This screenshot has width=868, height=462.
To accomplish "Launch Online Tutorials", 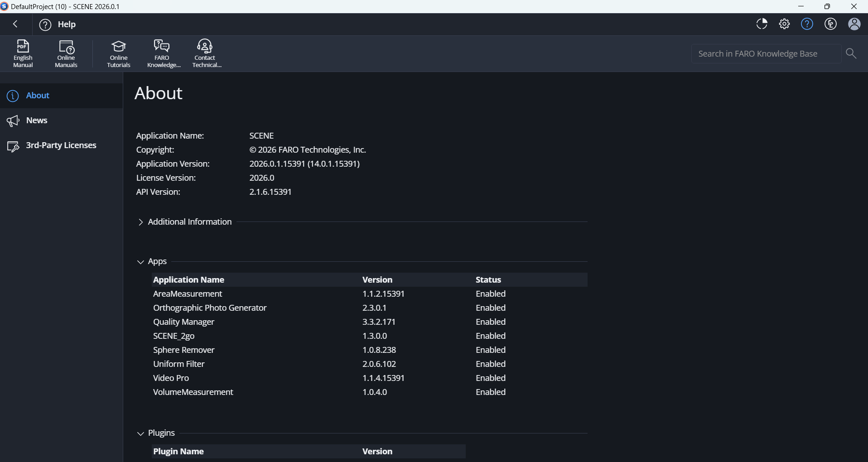I will click(119, 53).
